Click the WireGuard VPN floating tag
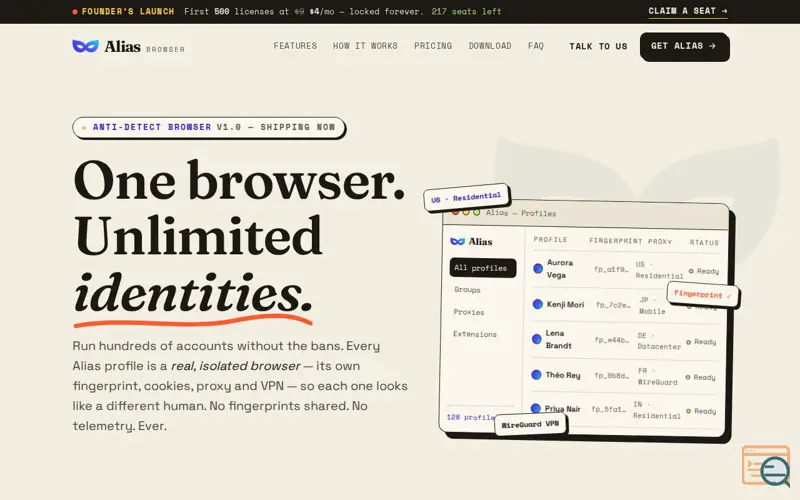The image size is (800, 500). pos(531,424)
